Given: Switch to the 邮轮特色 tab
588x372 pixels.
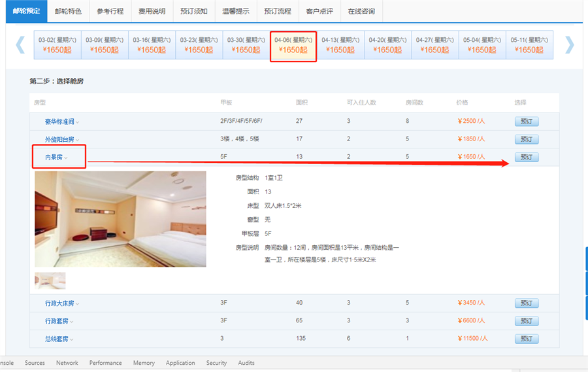Looking at the screenshot, I should [x=68, y=11].
